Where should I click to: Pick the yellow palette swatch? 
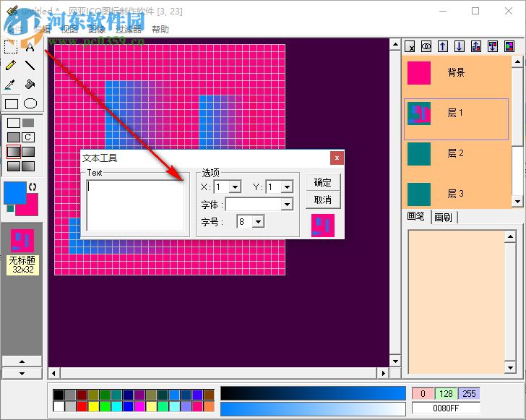[x=93, y=406]
